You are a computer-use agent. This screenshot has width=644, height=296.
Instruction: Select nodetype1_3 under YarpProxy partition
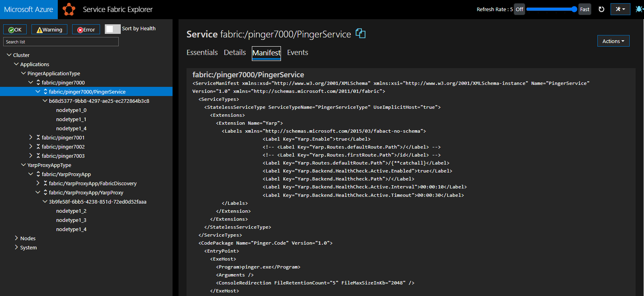(x=71, y=220)
